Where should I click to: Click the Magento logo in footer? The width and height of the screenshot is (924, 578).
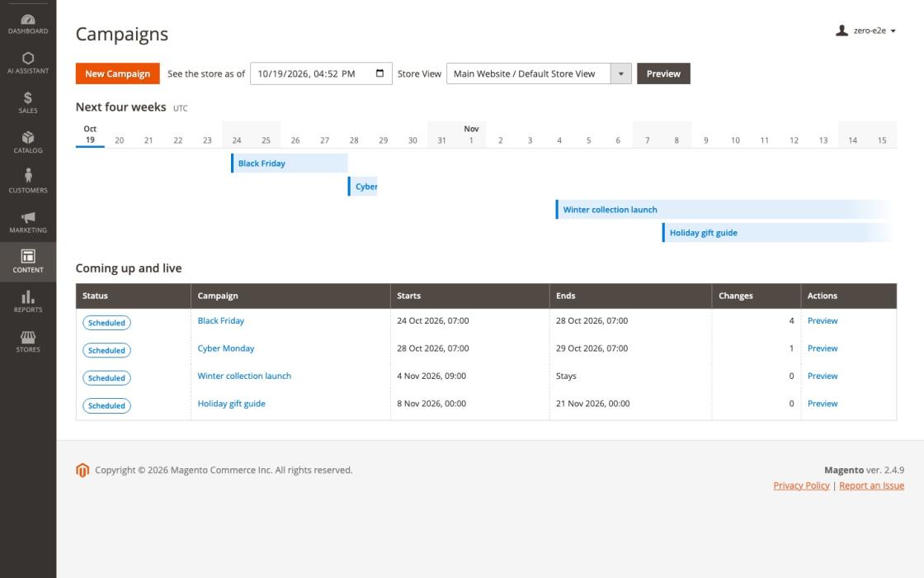tap(82, 470)
